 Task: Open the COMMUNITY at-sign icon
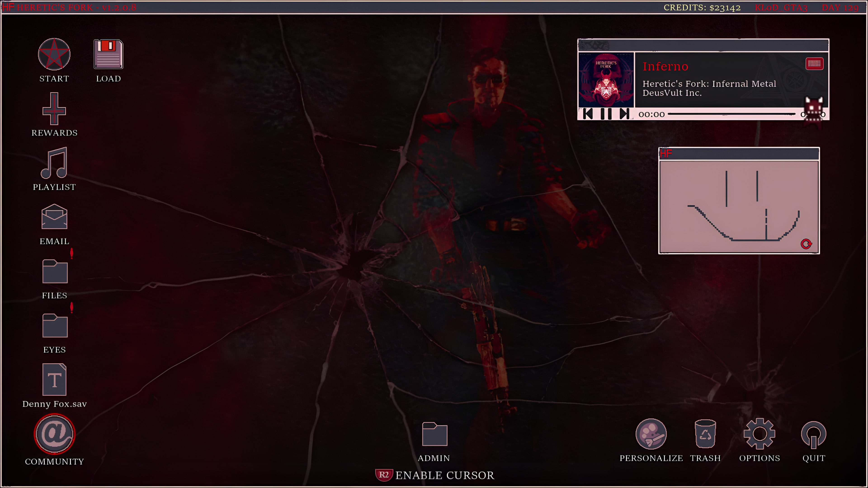54,434
